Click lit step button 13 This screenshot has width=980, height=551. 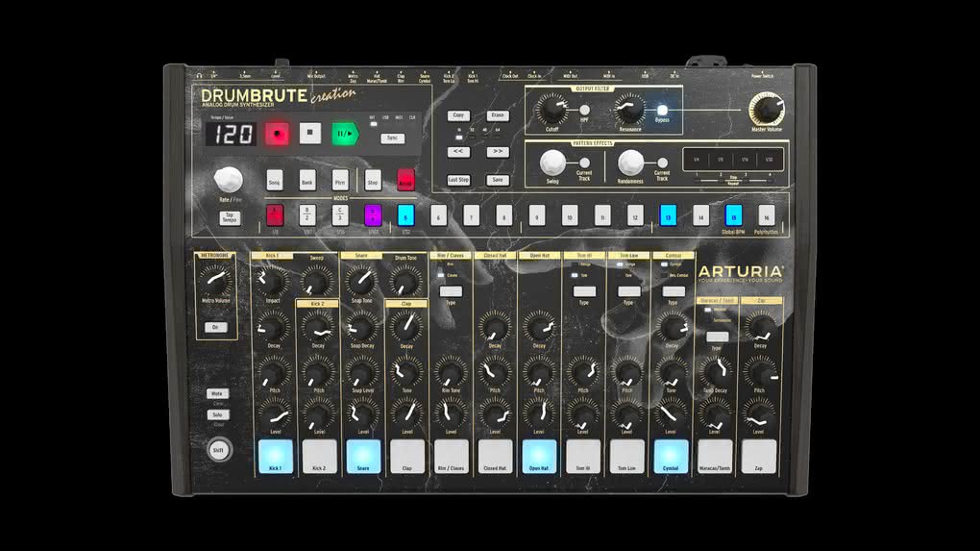[668, 215]
